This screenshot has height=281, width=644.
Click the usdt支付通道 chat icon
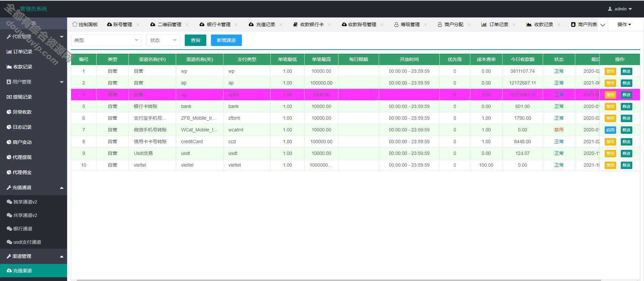point(9,242)
